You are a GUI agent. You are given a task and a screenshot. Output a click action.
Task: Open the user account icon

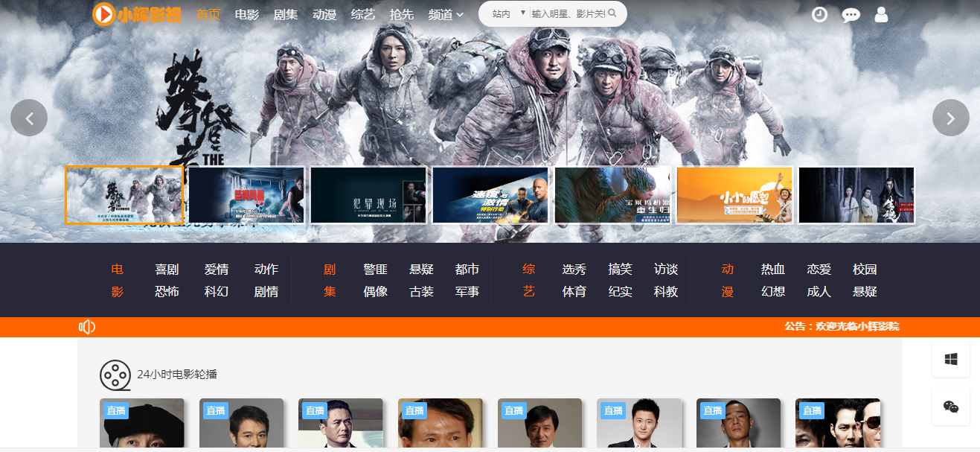(x=882, y=14)
